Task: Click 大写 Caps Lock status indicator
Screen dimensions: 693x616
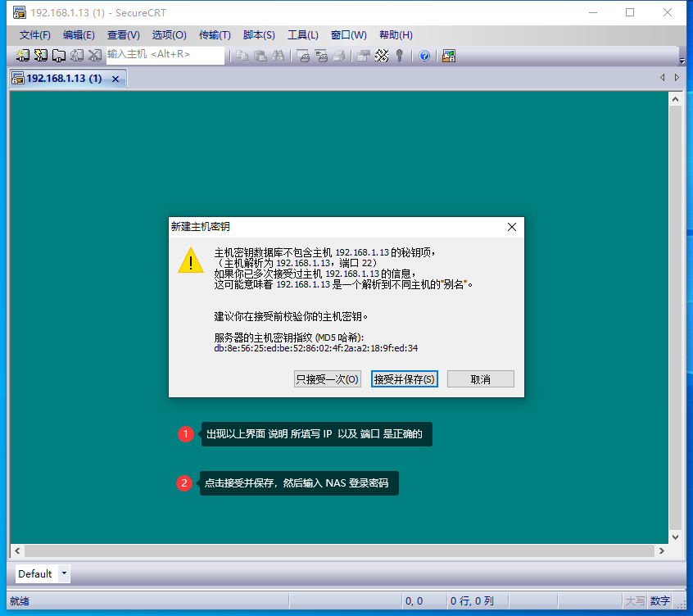Action: pyautogui.click(x=635, y=601)
